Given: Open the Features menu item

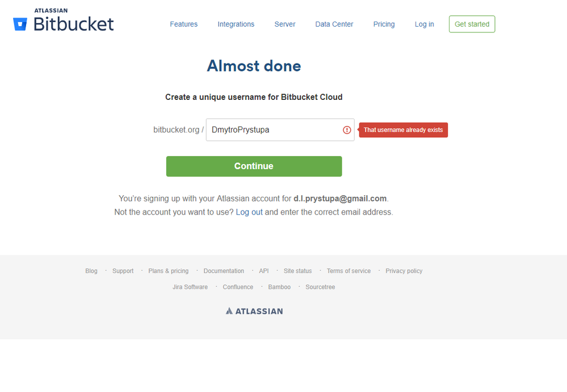Looking at the screenshot, I should pyautogui.click(x=184, y=24).
